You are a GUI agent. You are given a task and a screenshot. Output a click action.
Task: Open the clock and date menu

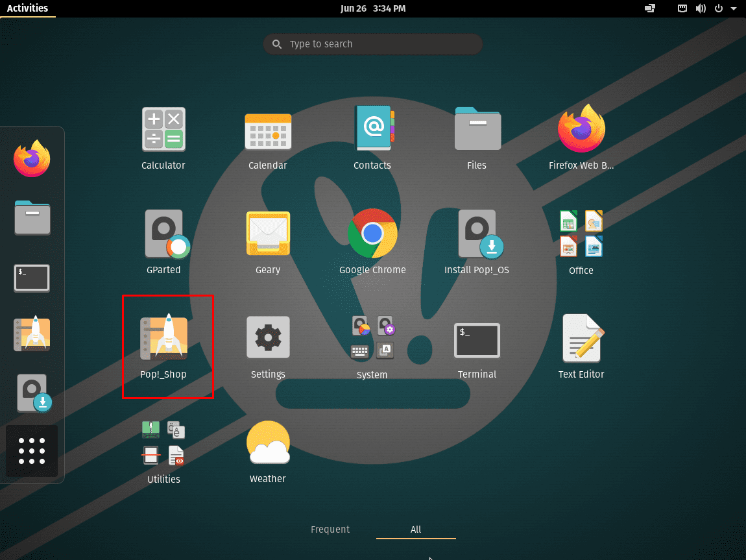(x=372, y=8)
